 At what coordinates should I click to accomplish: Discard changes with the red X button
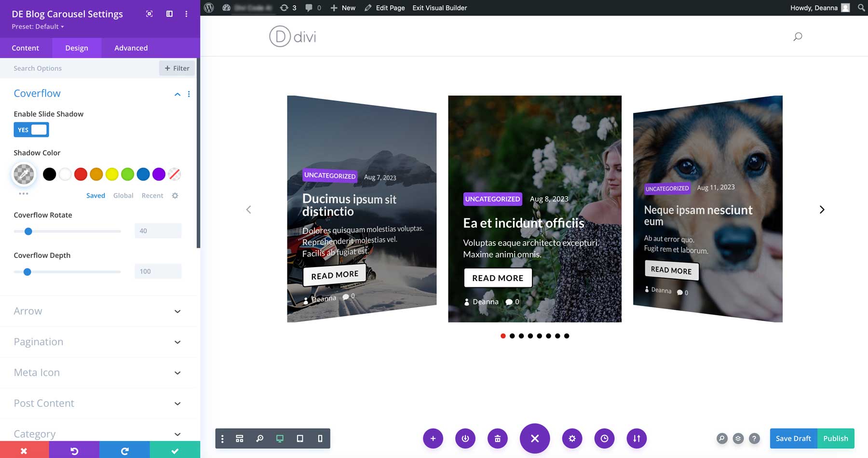pos(24,450)
